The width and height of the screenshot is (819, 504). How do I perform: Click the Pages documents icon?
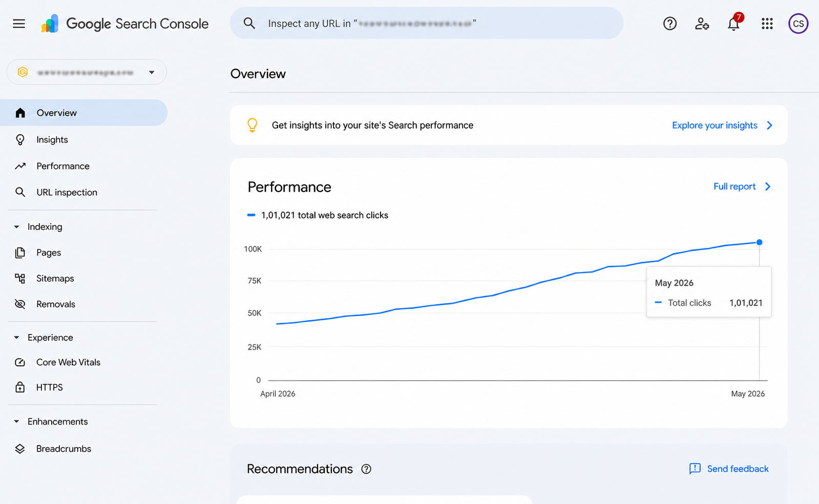pos(20,253)
